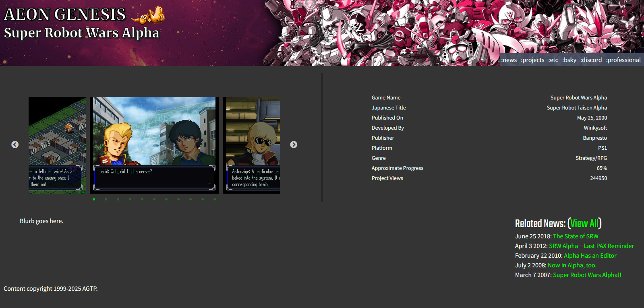This screenshot has width=644, height=308.
Task: Click the 'PS1' platform value
Action: 603,148
